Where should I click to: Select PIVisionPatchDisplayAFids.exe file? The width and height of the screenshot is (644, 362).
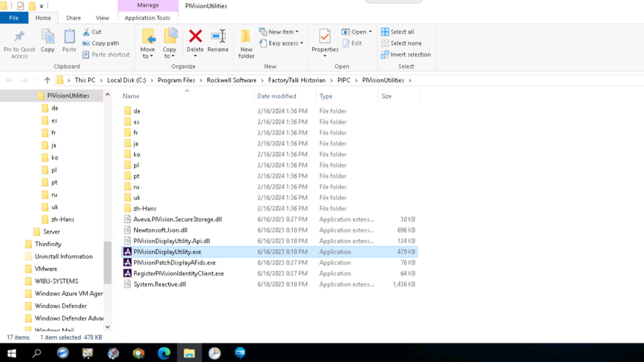point(269,263)
